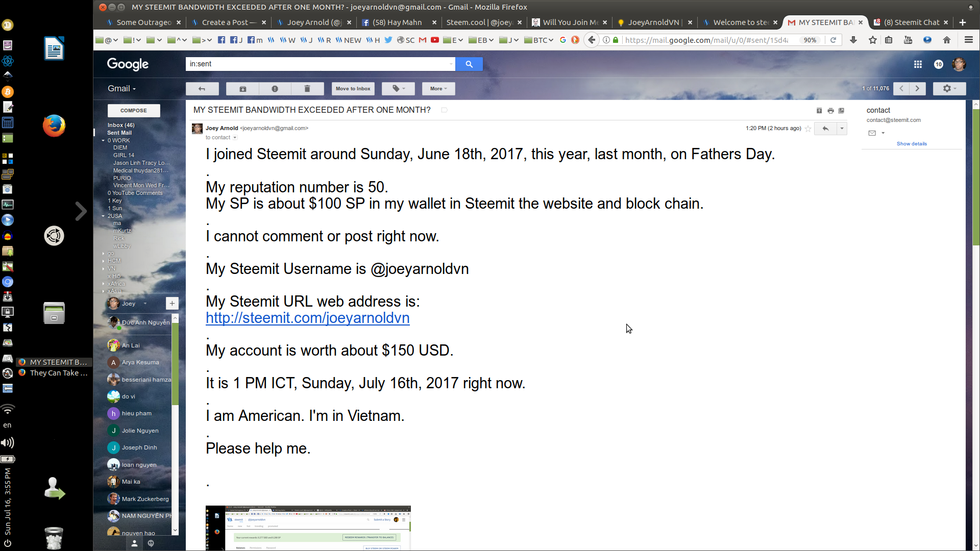Click the steemit.com/joeyarnoldvn hyperlink
Screen dimensions: 980x551
click(307, 317)
